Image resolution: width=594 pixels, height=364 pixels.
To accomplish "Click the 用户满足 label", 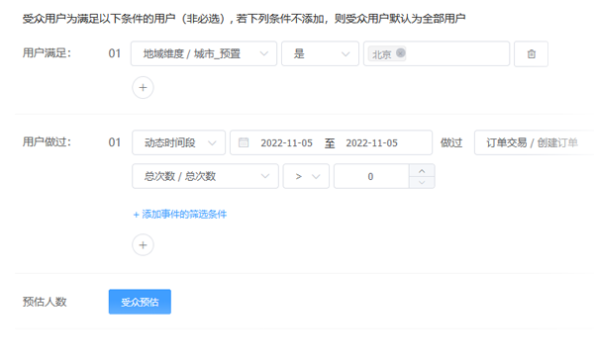I will pos(47,53).
